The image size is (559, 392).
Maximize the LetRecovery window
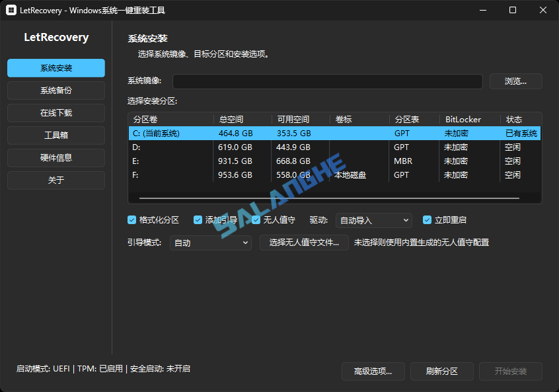tap(513, 10)
